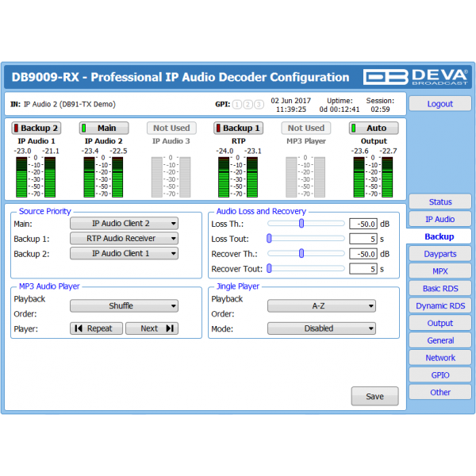This screenshot has height=476, width=476.
Task: Open the Status tab
Action: pos(440,202)
